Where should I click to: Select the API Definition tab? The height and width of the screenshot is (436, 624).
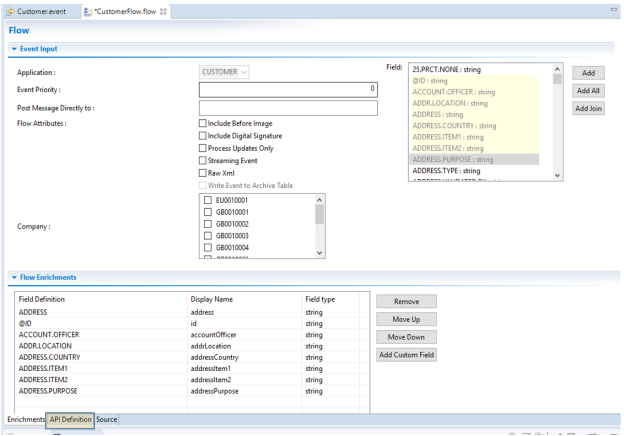tap(71, 420)
